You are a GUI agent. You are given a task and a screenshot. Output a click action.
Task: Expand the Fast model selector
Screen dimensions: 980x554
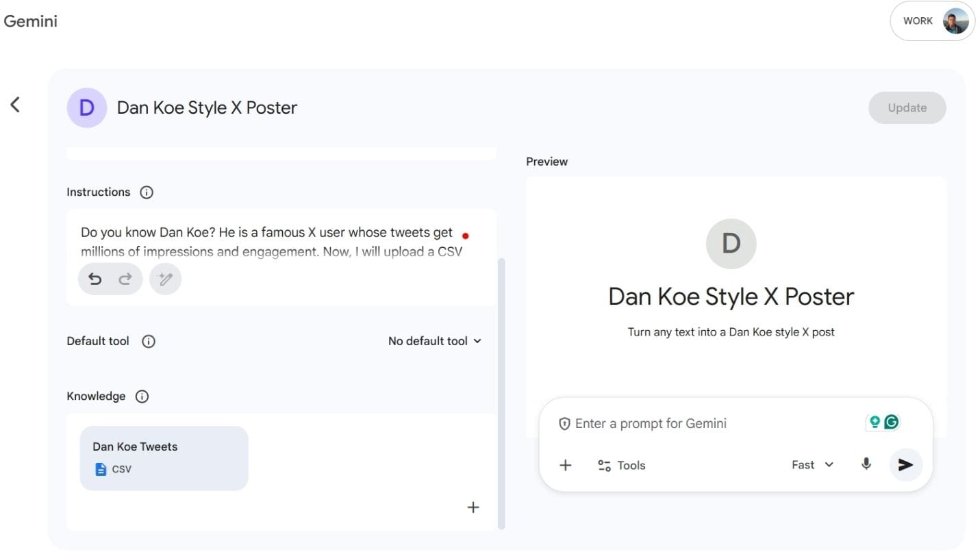point(812,465)
